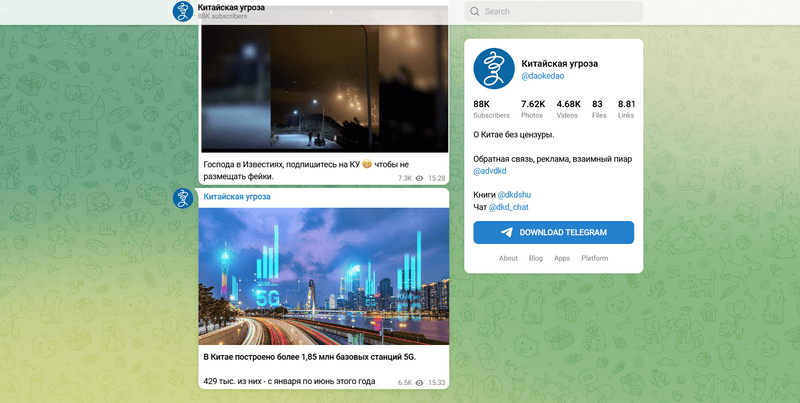Open the About footer link
The width and height of the screenshot is (800, 403).
click(x=508, y=258)
